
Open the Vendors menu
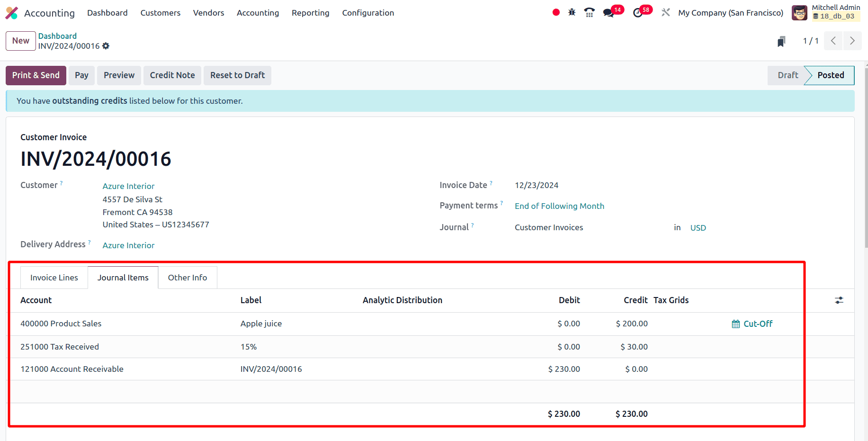click(x=209, y=13)
